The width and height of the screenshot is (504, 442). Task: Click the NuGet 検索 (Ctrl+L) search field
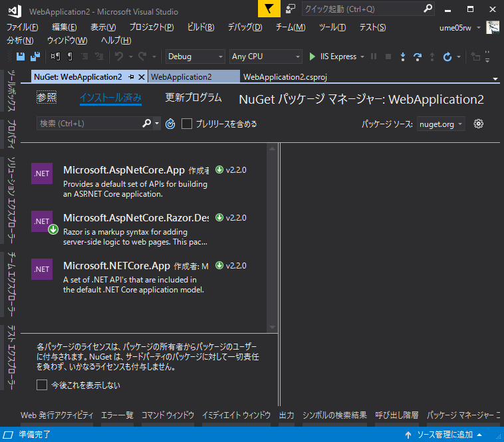click(x=89, y=124)
